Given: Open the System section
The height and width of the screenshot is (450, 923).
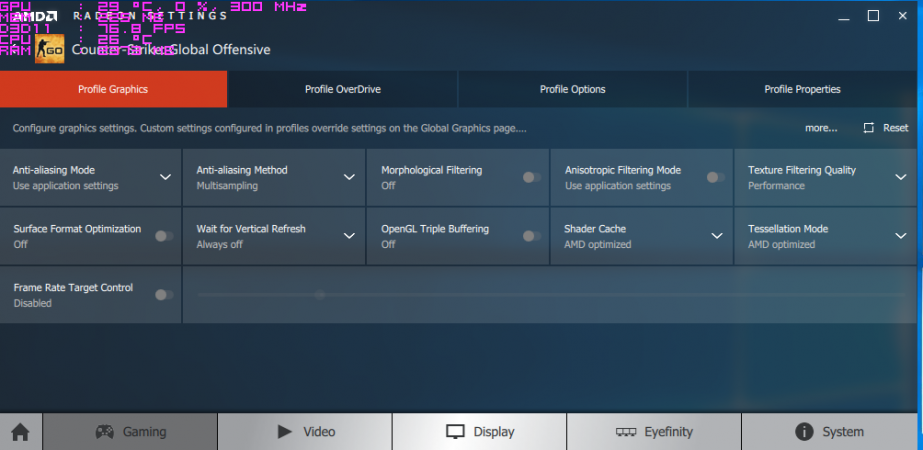Looking at the screenshot, I should (x=832, y=432).
